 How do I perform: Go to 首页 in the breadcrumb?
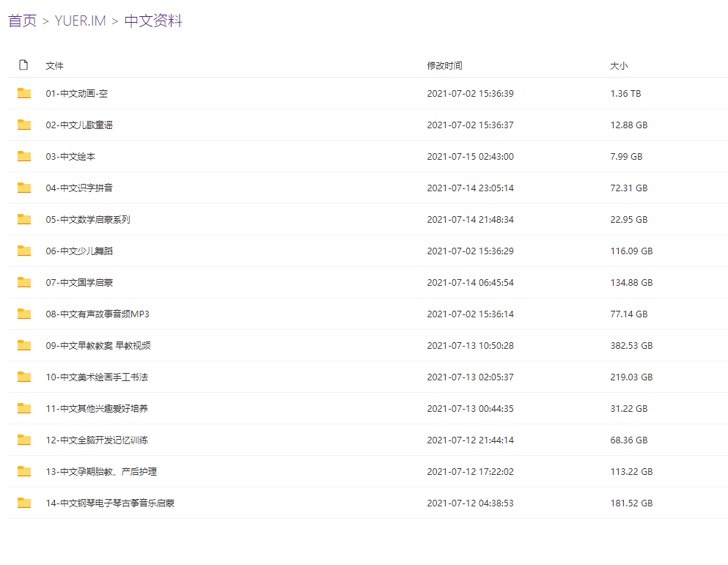click(22, 21)
